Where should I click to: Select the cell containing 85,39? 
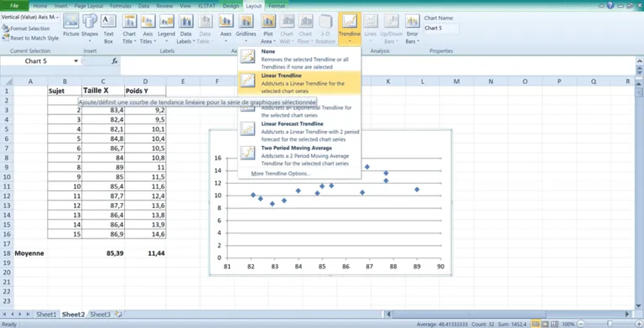(x=103, y=253)
